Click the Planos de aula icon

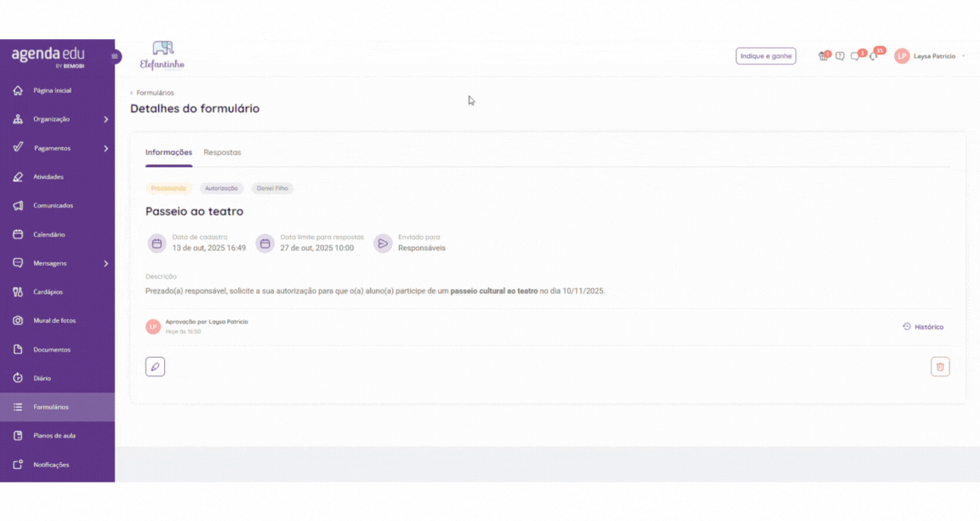(x=18, y=436)
